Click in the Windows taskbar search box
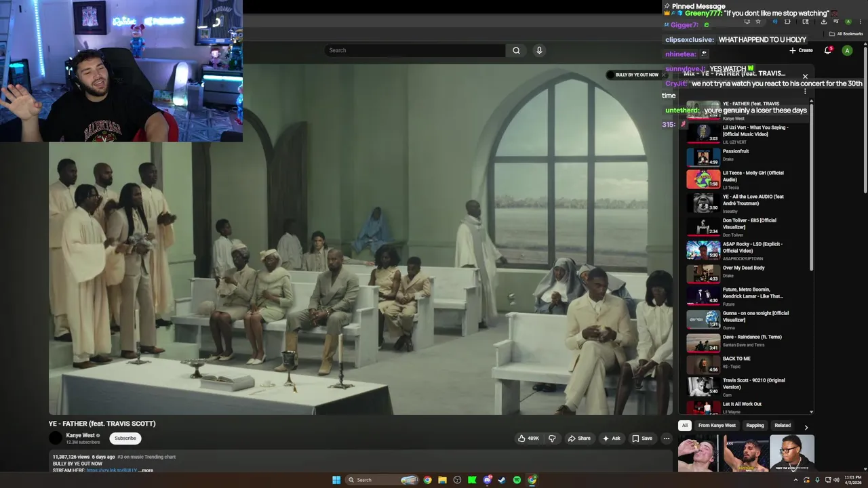Image resolution: width=868 pixels, height=488 pixels. [x=382, y=480]
